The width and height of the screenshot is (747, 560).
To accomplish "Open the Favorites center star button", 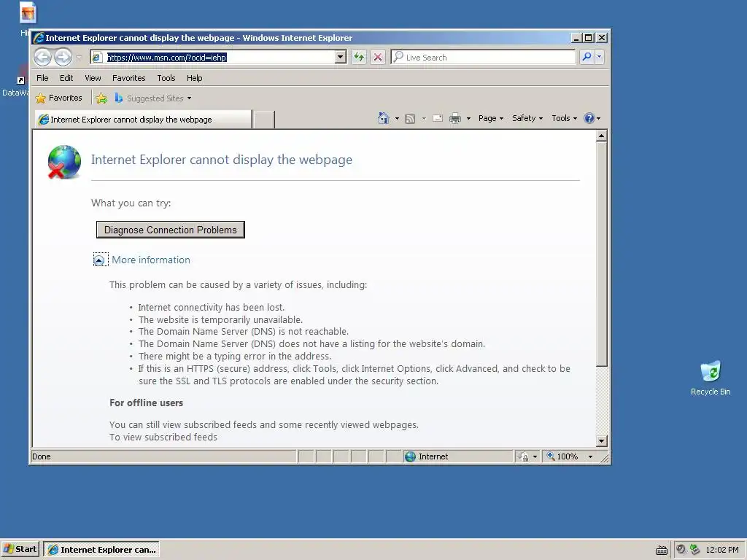I will coord(58,98).
